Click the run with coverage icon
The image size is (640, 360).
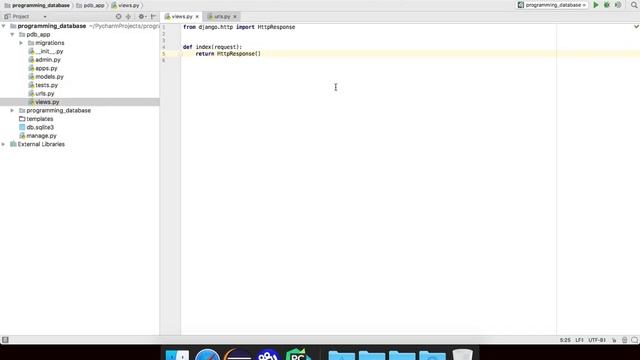click(x=618, y=5)
